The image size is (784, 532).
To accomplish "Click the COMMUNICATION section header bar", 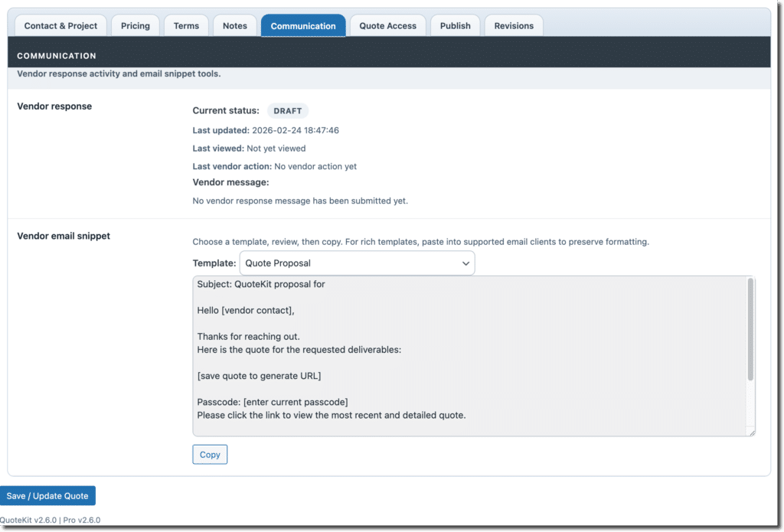I will click(x=389, y=56).
